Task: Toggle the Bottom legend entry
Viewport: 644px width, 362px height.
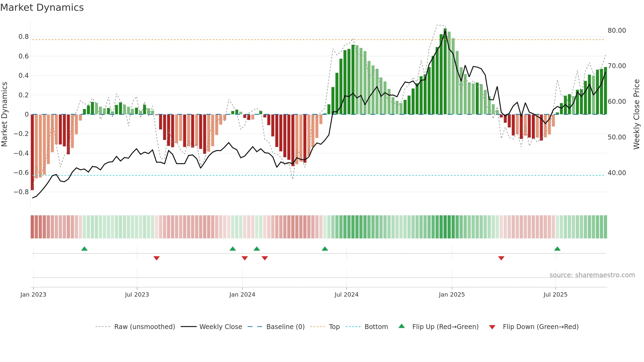Action: pos(367,327)
